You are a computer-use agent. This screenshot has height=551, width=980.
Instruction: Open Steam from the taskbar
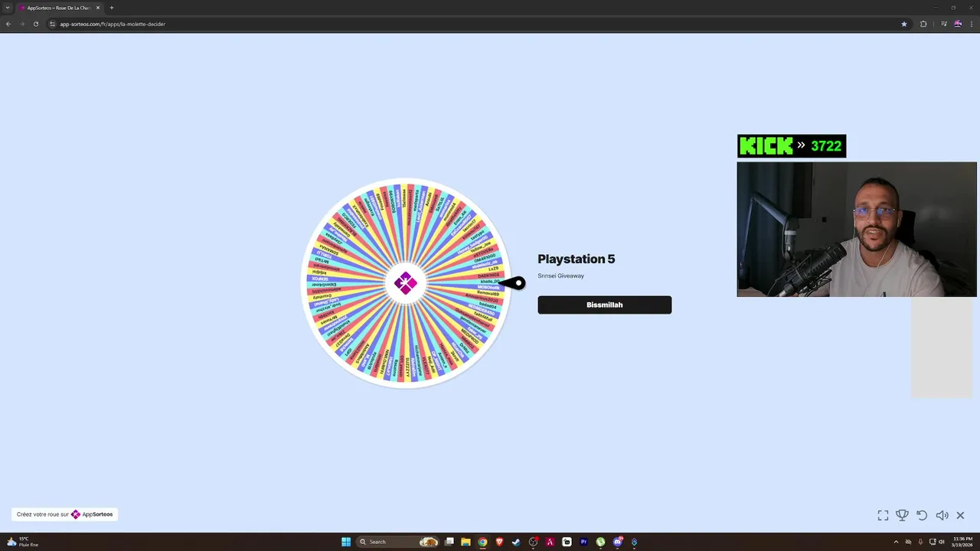pos(516,542)
